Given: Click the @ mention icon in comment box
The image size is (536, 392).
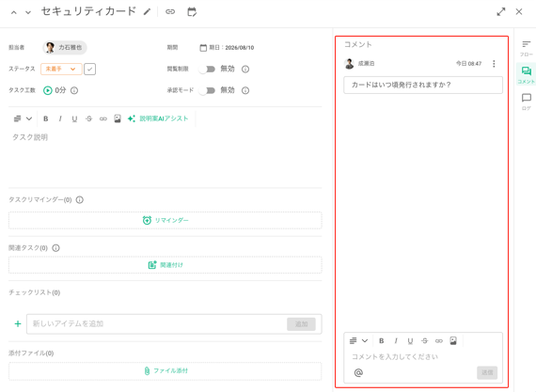Looking at the screenshot, I should 358,372.
